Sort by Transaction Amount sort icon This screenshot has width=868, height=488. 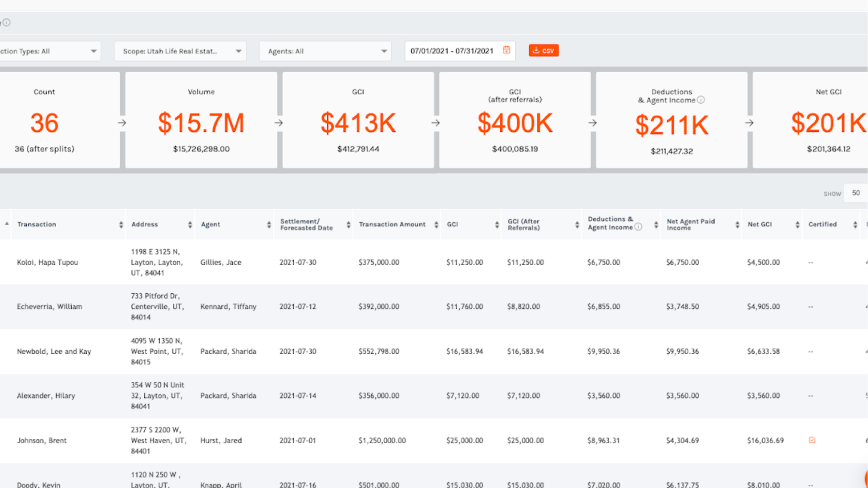point(436,225)
